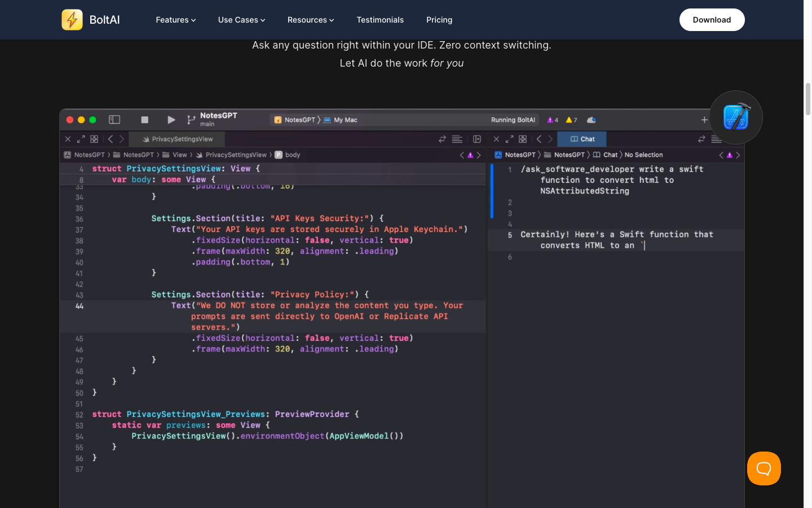The height and width of the screenshot is (508, 812).
Task: Click the left editor's code review arrows icon
Action: 442,139
